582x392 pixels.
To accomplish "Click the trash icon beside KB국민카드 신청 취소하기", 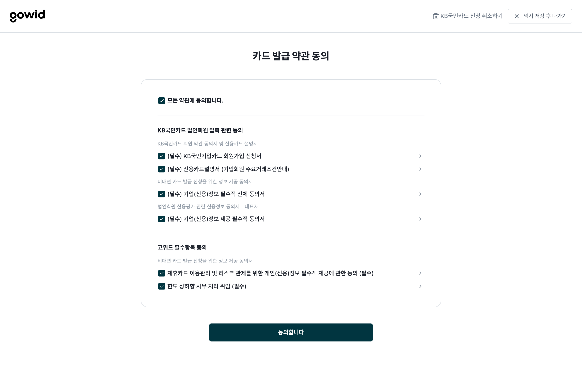I will (x=435, y=16).
